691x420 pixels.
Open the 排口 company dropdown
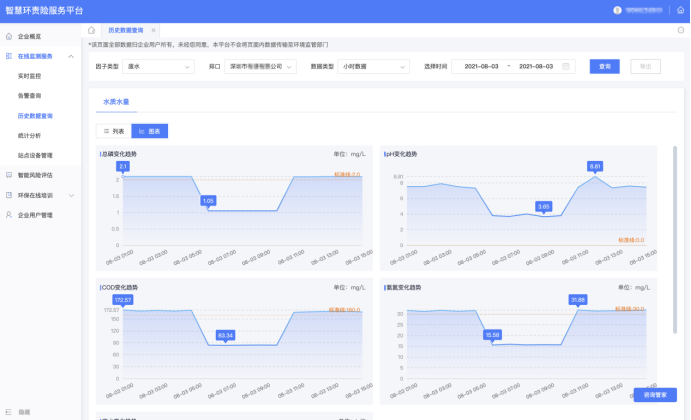pyautogui.click(x=260, y=67)
